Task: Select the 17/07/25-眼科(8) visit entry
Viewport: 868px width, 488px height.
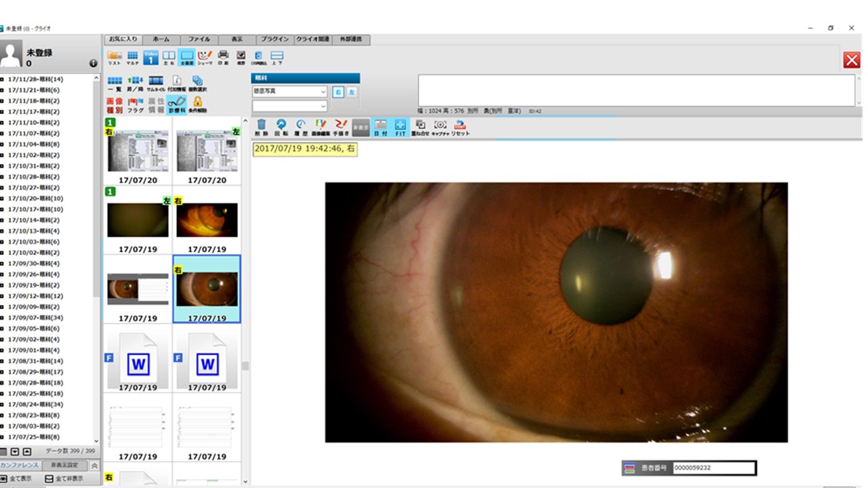Action: (34, 437)
